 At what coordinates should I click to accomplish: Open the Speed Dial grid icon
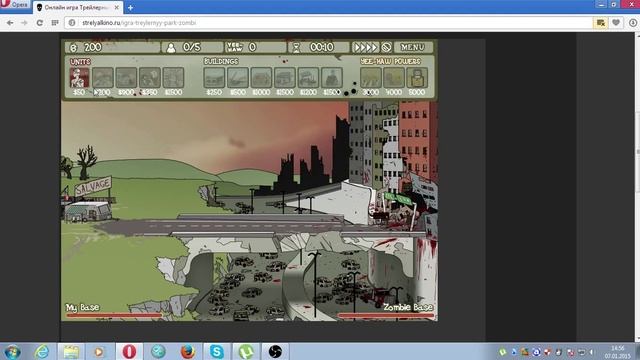coord(55,23)
